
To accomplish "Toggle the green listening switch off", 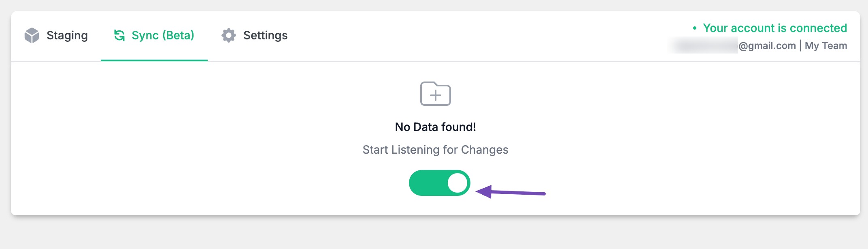I will [x=428, y=183].
